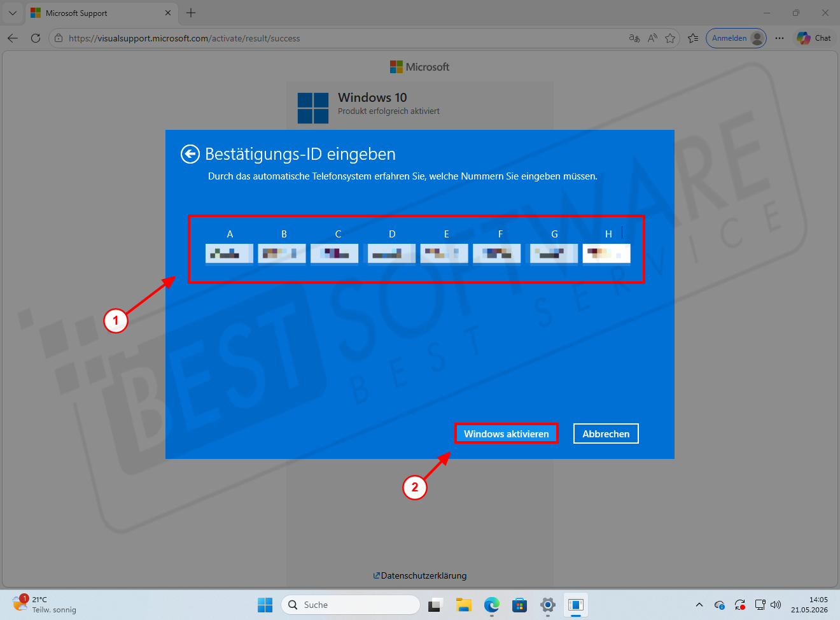Reload the page with the refresh icon
840x620 pixels.
point(36,38)
